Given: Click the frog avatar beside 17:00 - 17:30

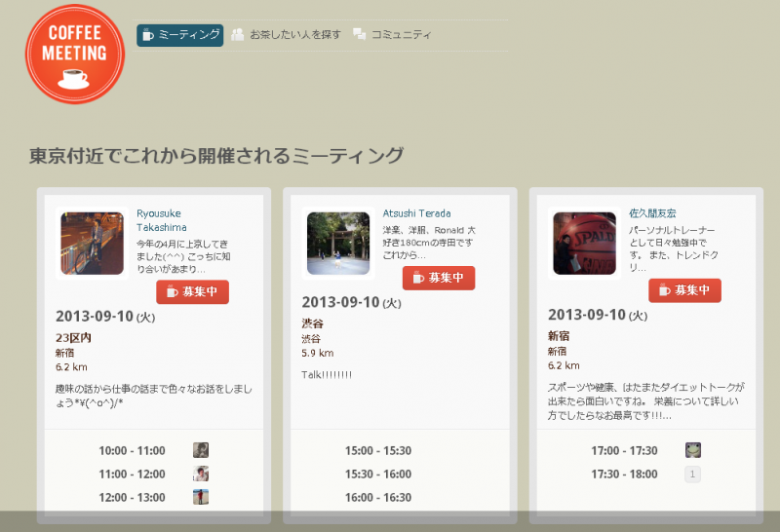Looking at the screenshot, I should coord(693,450).
